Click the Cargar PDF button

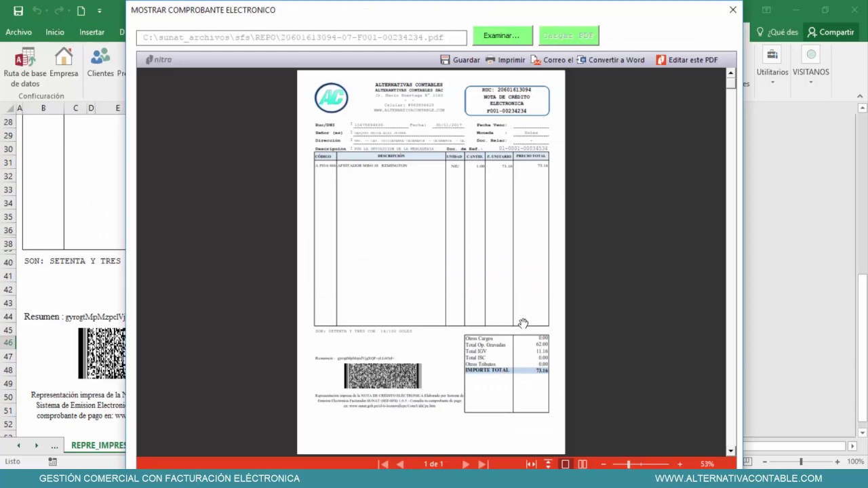[568, 35]
